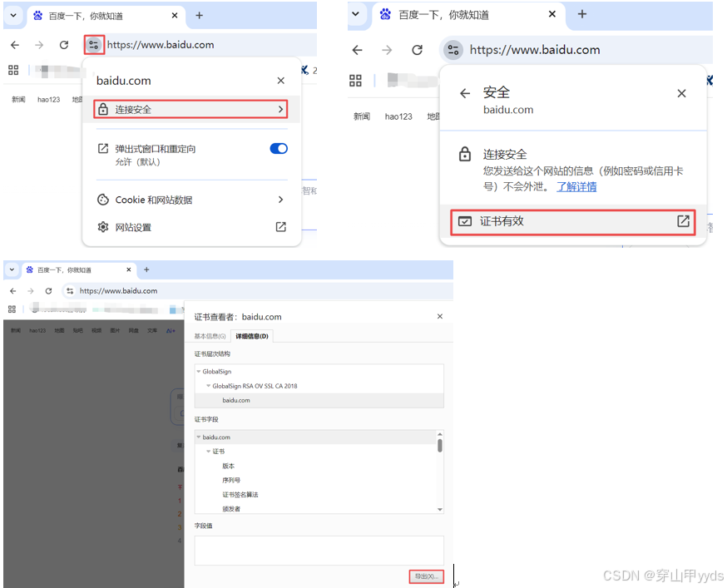Toggle 弹出式窗口和重定向 switch off
This screenshot has height=588, width=727.
(279, 148)
